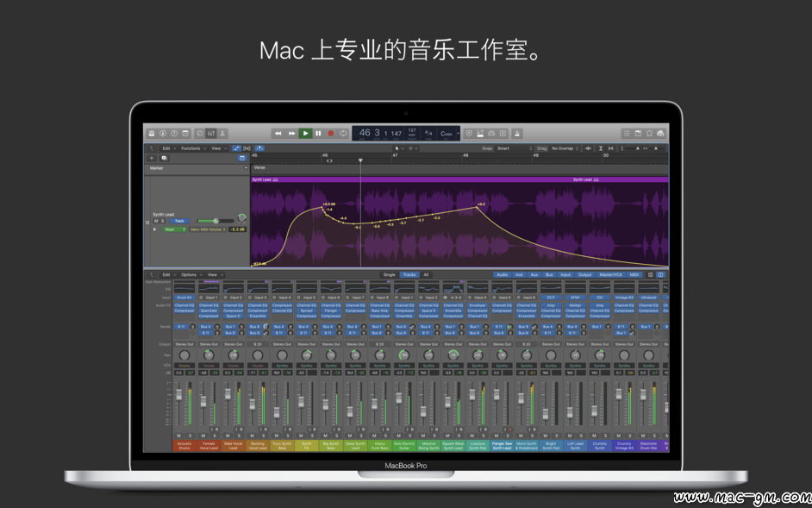Open the Main: MIDI Volume parameter pop-up

coord(208,229)
